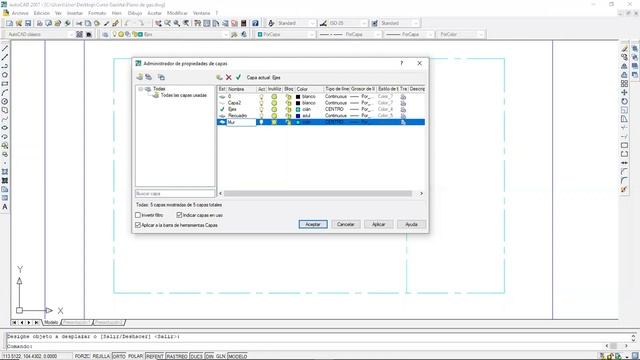640x360 pixels.
Task: Toggle ORTO mode in status bar
Action: click(119, 356)
